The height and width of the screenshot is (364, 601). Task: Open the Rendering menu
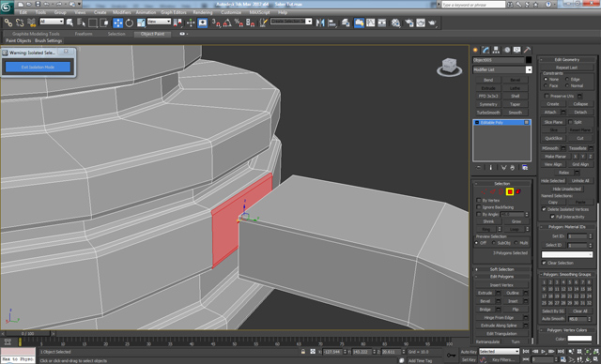(x=203, y=12)
